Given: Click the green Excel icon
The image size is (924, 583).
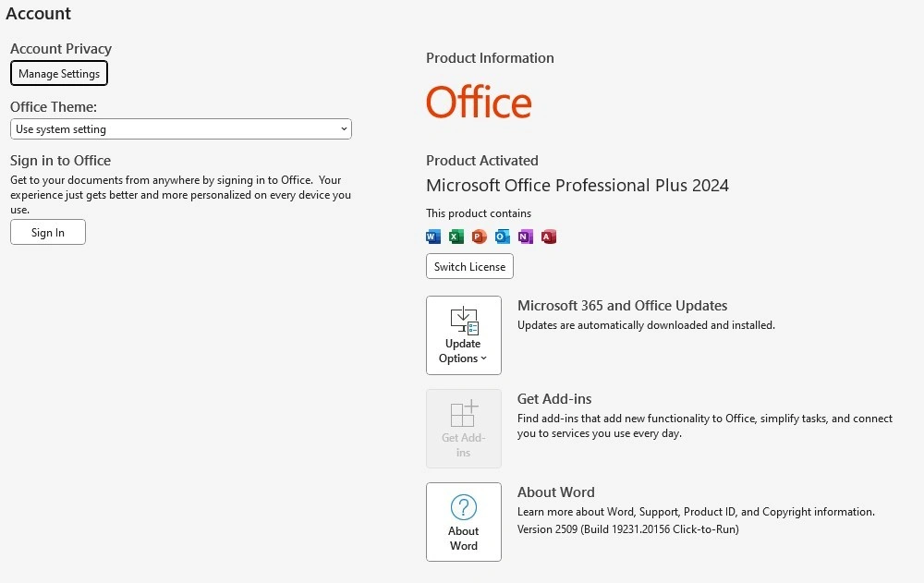Looking at the screenshot, I should [456, 237].
